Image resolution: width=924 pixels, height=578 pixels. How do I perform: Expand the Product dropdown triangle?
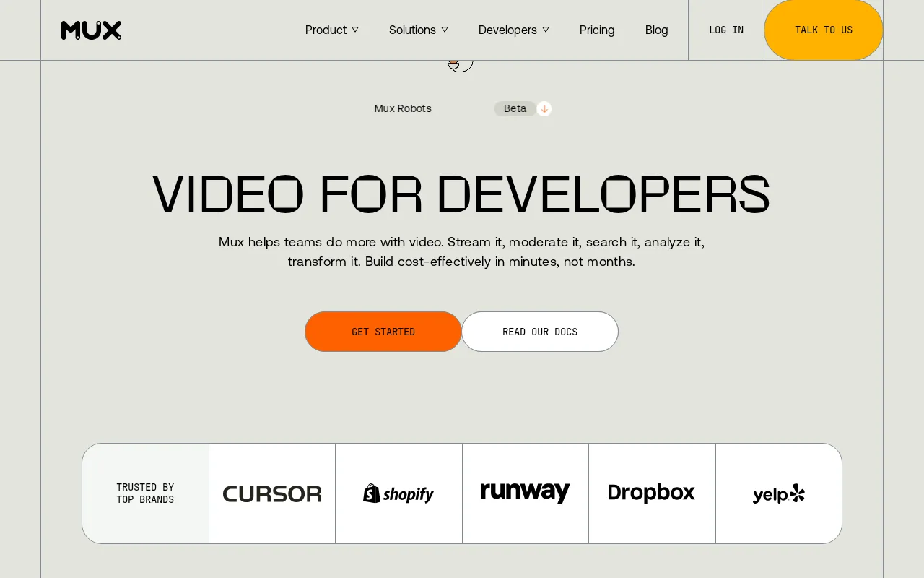pyautogui.click(x=355, y=30)
